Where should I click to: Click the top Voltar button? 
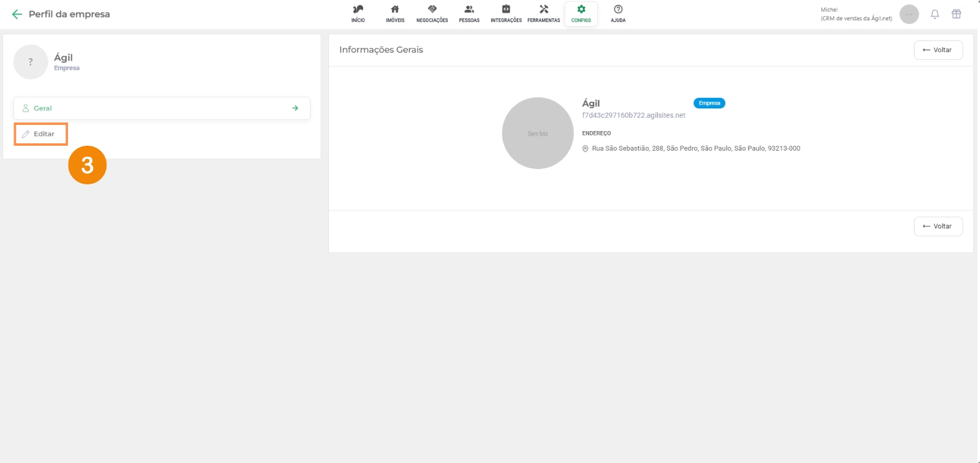point(938,50)
